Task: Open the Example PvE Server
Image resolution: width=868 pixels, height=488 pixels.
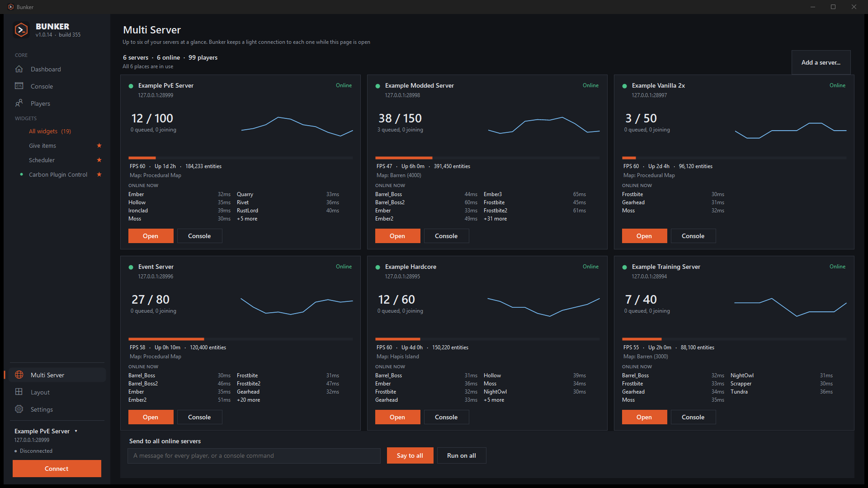Action: coord(151,236)
